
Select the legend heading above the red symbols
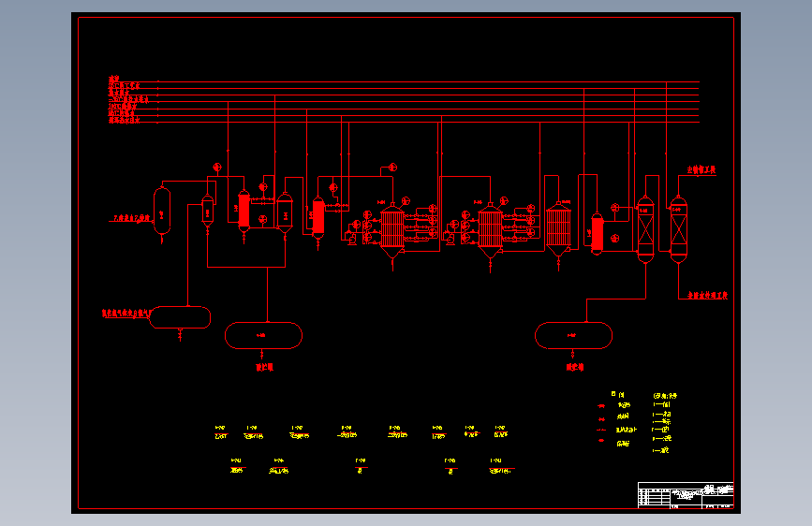[x=617, y=395]
